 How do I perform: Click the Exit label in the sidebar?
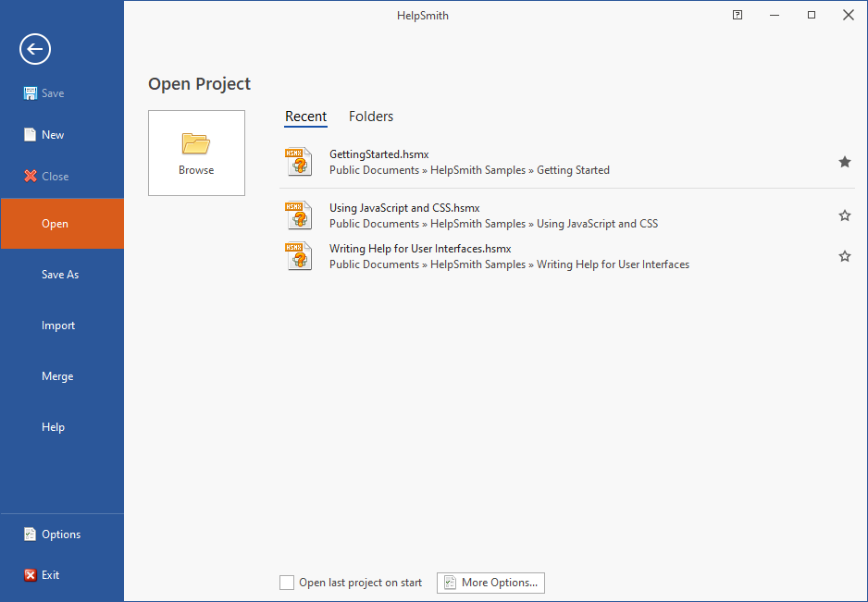[x=50, y=575]
